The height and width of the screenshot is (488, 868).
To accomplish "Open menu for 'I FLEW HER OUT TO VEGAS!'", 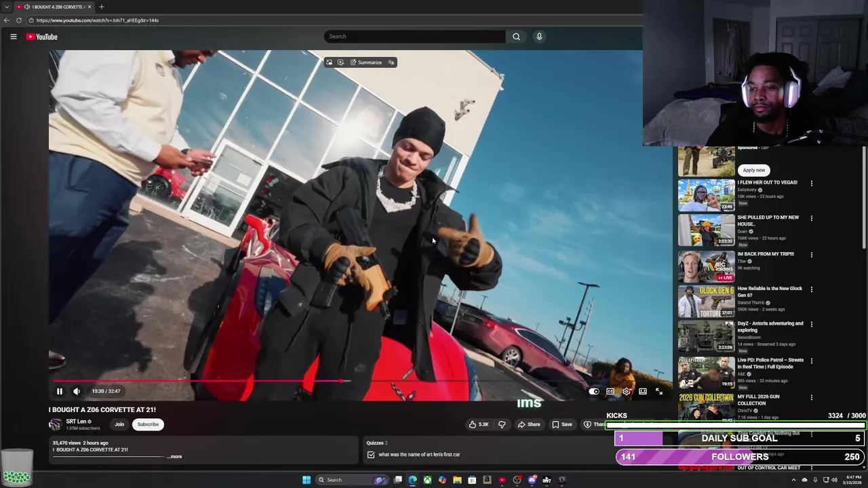I will pos(812,183).
